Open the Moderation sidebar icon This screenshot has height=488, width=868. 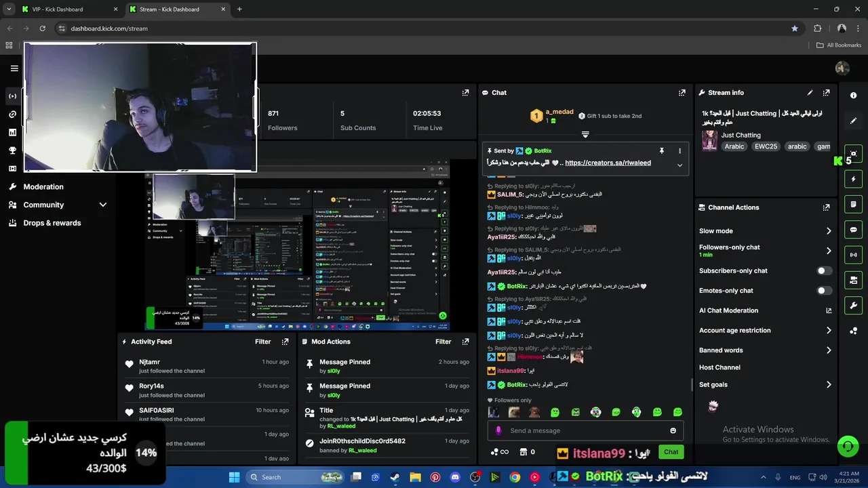(12, 186)
